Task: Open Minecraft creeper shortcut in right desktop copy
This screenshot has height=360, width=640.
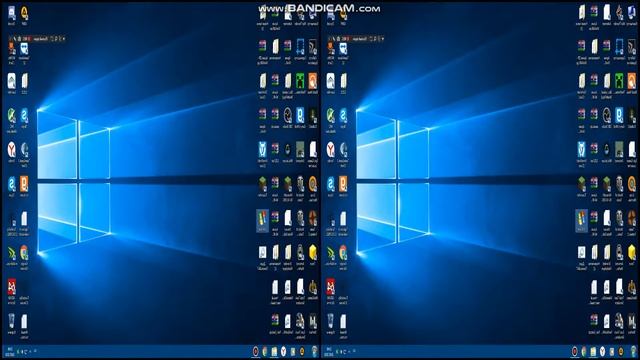Action: click(x=620, y=81)
